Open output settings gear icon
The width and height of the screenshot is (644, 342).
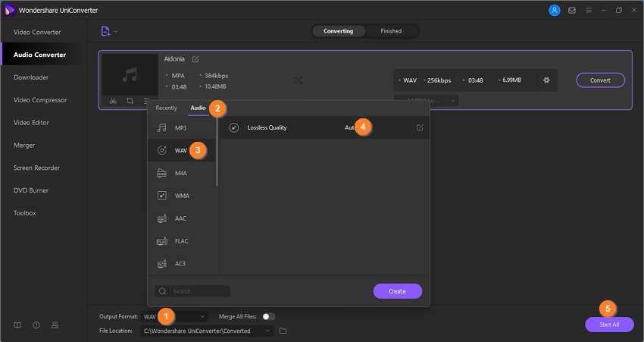coord(546,80)
